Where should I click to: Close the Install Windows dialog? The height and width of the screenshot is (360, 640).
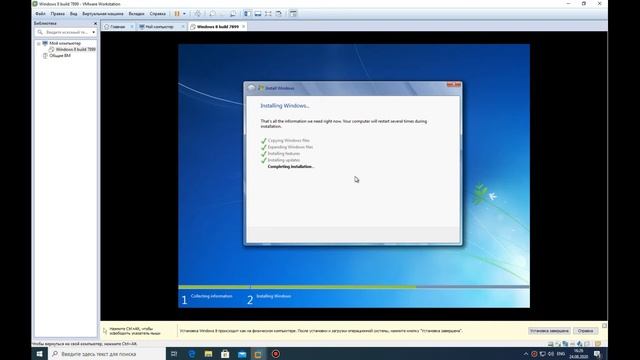pyautogui.click(x=453, y=85)
